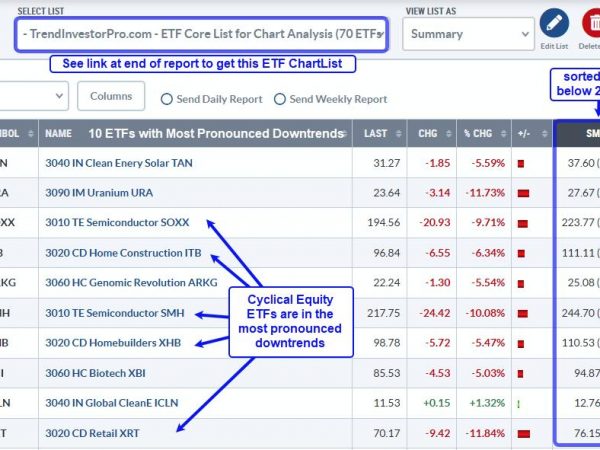600x450 pixels.
Task: Open the View List As Summary dropdown
Action: click(468, 34)
